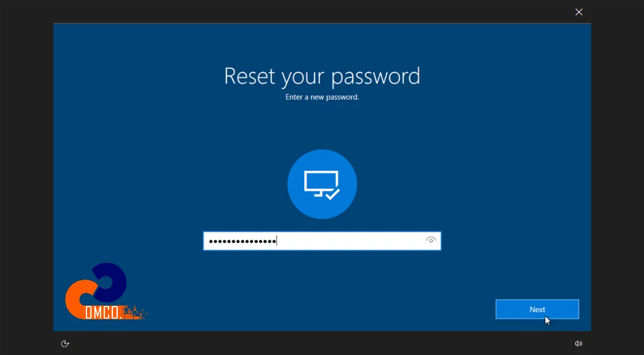Viewport: 644px width, 355px height.
Task: Click the checkmark beside the monitor icon
Action: click(332, 194)
